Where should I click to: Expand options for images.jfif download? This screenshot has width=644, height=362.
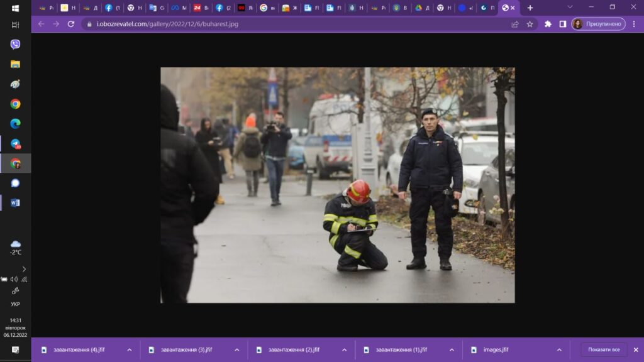point(559,350)
